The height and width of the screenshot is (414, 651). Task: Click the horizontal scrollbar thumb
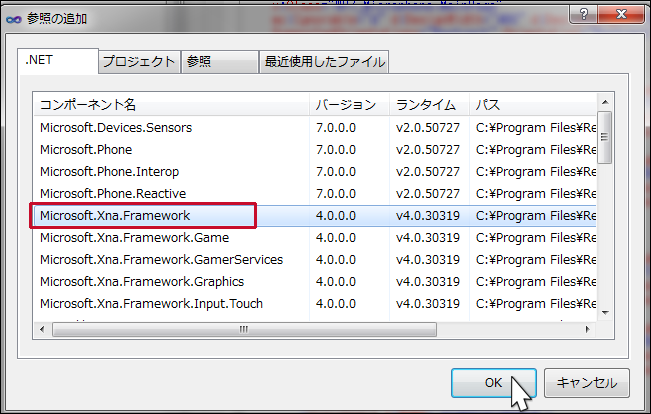[x=244, y=329]
